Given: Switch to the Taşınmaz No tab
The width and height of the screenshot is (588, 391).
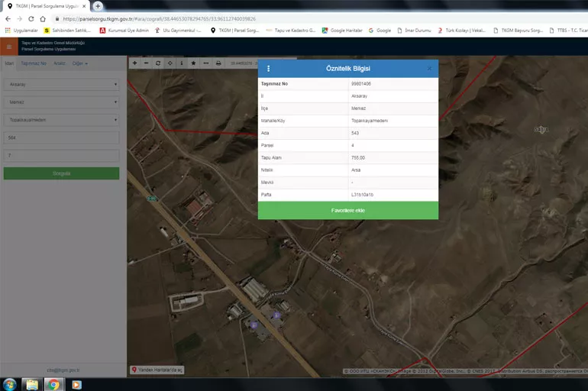Looking at the screenshot, I should (x=34, y=64).
